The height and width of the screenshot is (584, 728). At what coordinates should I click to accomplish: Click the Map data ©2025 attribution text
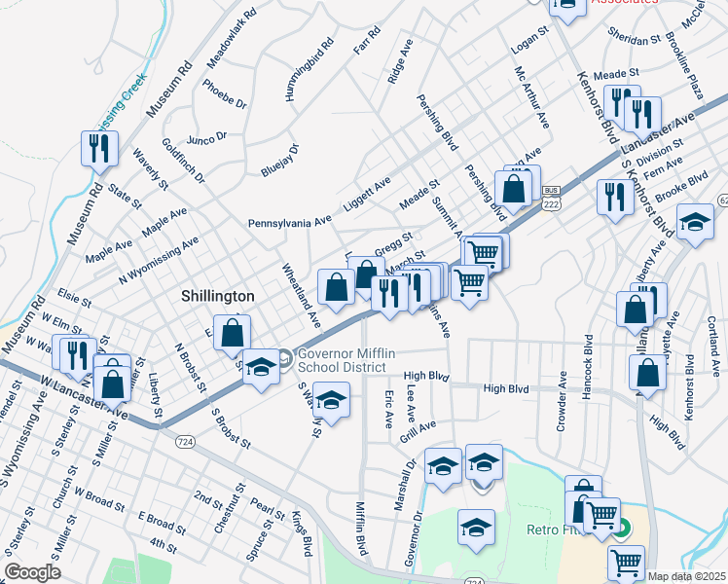pyautogui.click(x=687, y=576)
